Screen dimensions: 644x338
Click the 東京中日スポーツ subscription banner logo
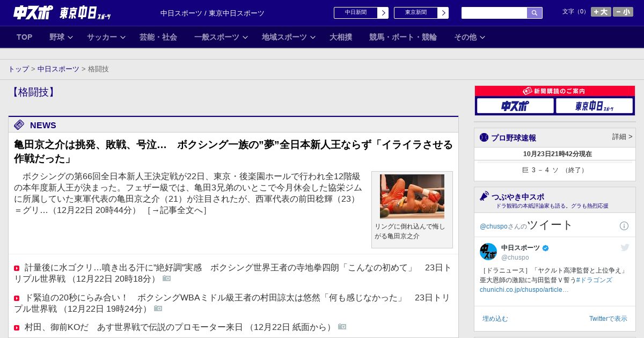595,106
